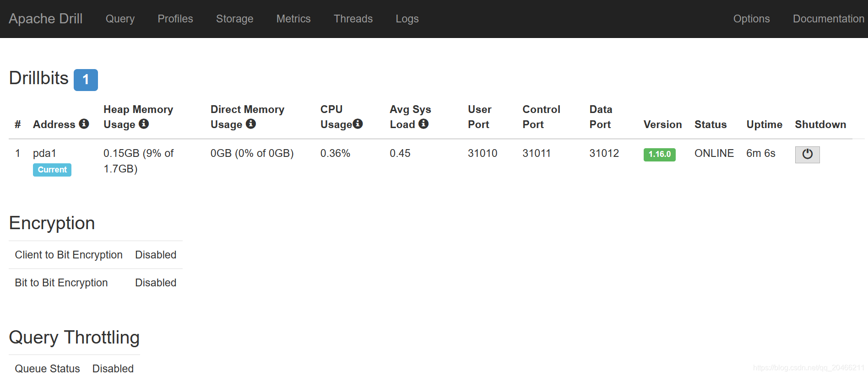Click the Avg Sys Load info icon
This screenshot has height=376, width=868.
[423, 124]
